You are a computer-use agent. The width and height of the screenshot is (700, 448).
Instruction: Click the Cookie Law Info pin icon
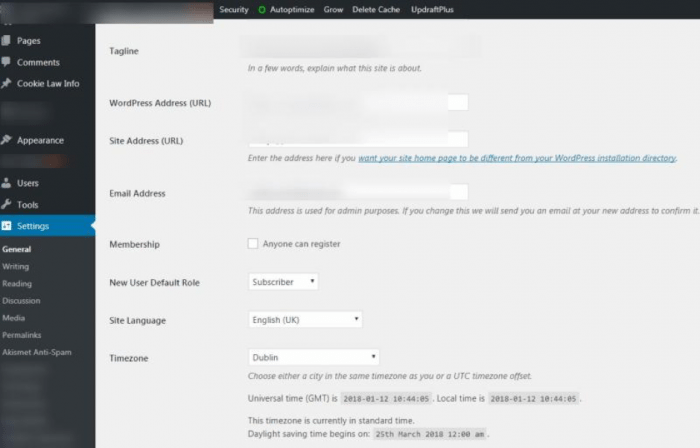(6, 83)
